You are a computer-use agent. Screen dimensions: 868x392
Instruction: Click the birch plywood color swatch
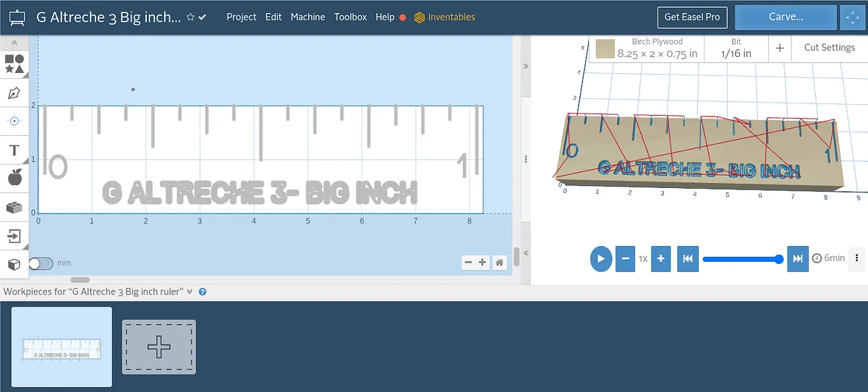[605, 49]
